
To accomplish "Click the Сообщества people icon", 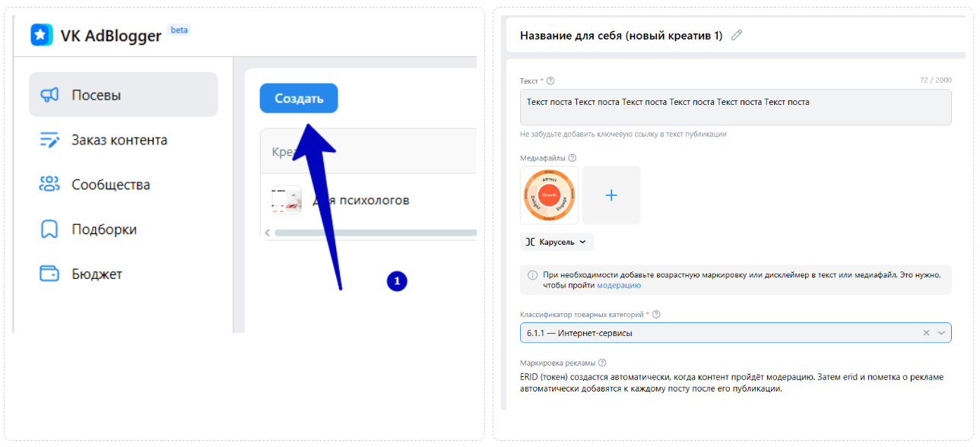I will click(49, 185).
